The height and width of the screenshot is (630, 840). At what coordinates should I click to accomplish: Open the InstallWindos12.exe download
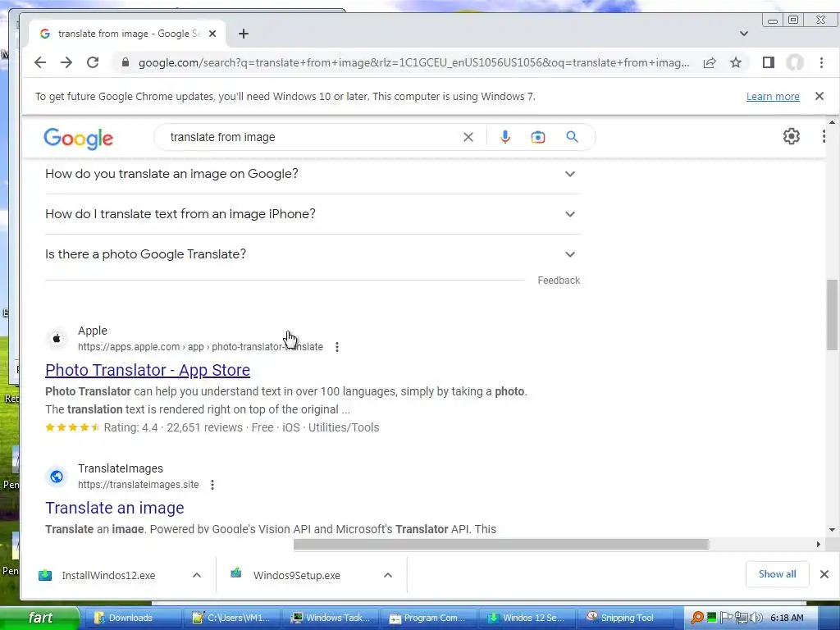click(x=108, y=575)
